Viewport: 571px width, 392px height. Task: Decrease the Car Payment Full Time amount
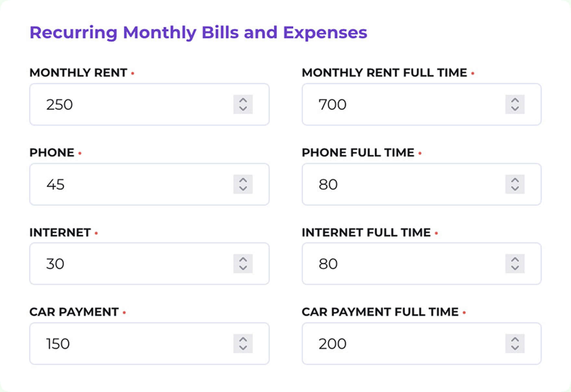tap(515, 348)
